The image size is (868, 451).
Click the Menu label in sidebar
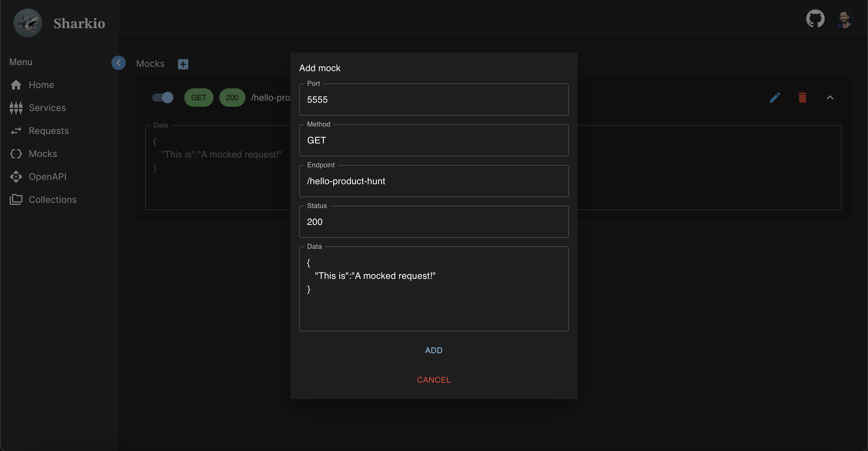[x=21, y=62]
